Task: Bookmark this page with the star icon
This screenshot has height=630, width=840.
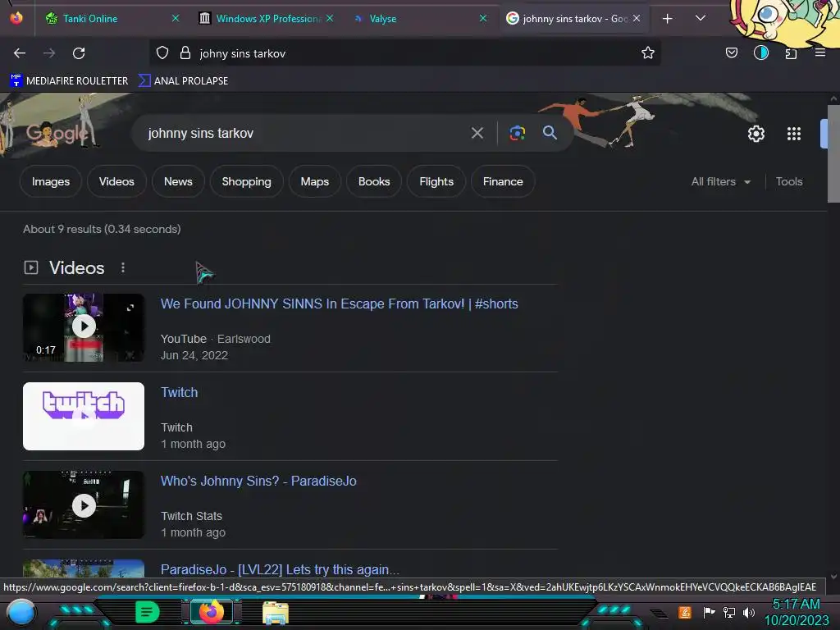Action: [648, 52]
